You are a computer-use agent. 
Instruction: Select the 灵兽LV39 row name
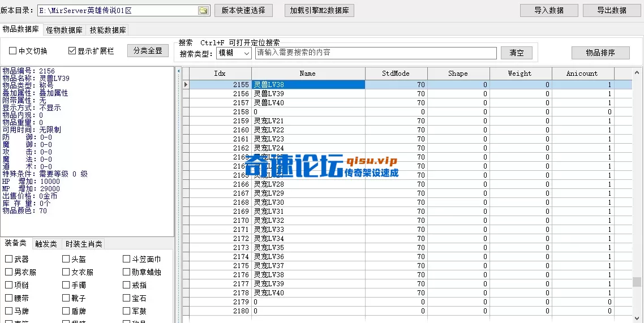click(308, 93)
